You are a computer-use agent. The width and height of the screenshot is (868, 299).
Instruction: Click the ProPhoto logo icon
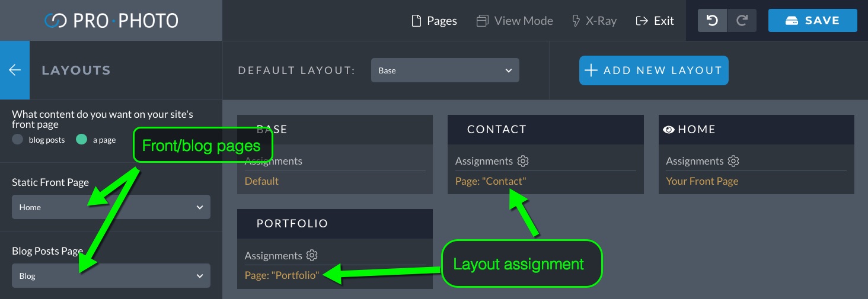point(56,21)
